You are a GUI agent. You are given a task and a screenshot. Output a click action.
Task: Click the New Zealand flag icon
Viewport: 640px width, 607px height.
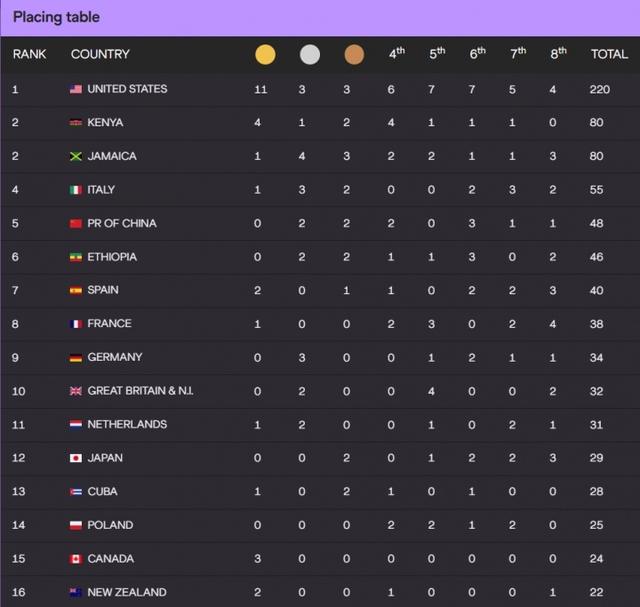[x=76, y=592]
